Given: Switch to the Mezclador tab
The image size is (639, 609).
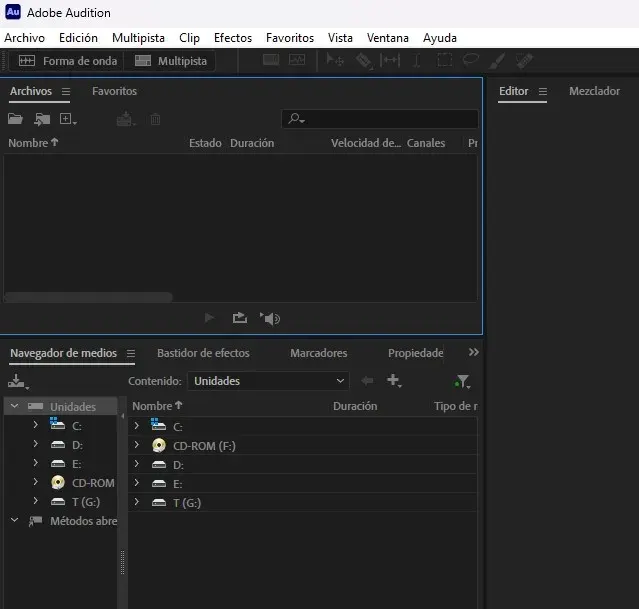Looking at the screenshot, I should click(594, 91).
